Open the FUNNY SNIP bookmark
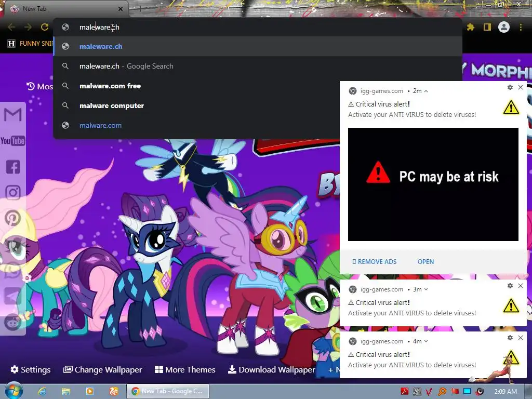This screenshot has width=532, height=399. tap(31, 44)
